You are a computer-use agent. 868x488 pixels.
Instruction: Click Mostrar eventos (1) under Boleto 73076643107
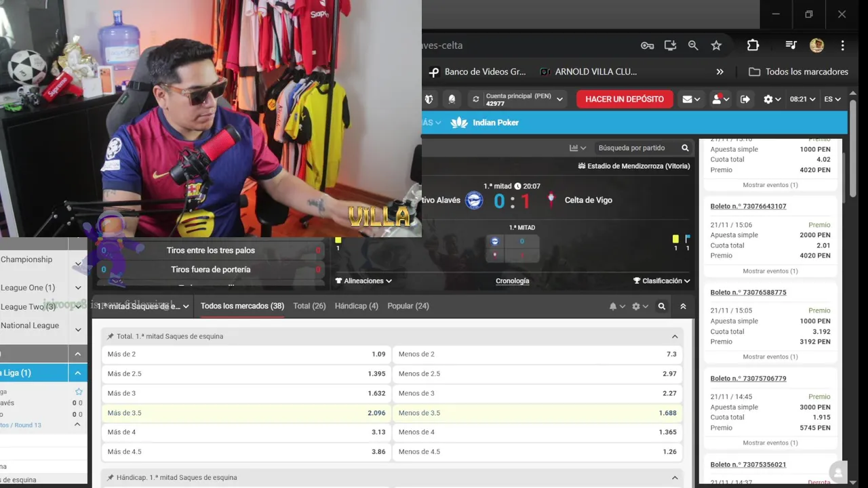click(x=770, y=271)
